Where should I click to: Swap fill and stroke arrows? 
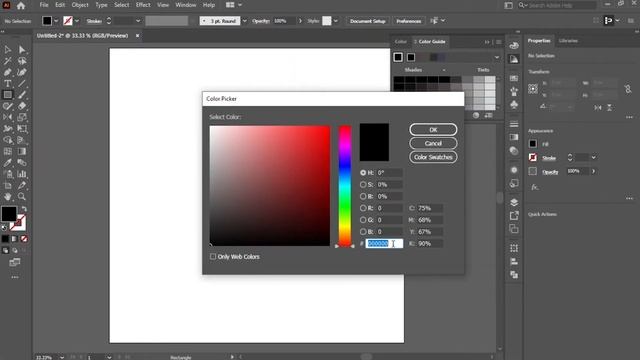click(24, 209)
